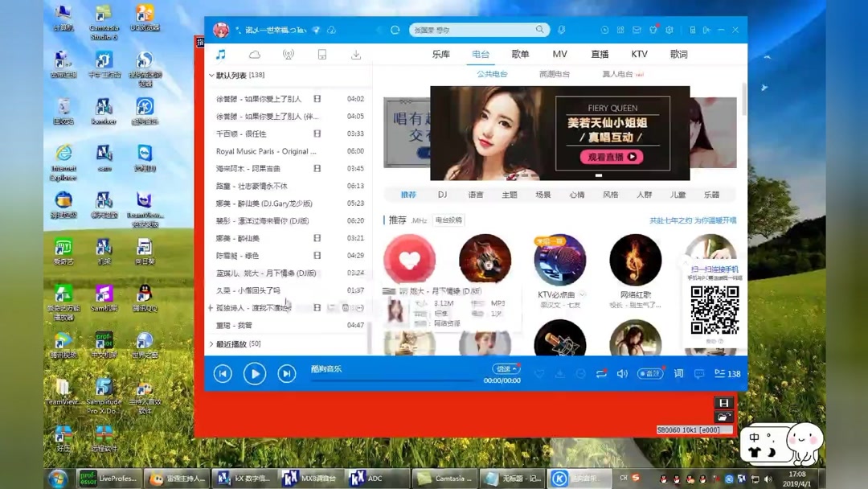
Task: Select the radio broadcast icon in sidebar
Action: point(289,54)
